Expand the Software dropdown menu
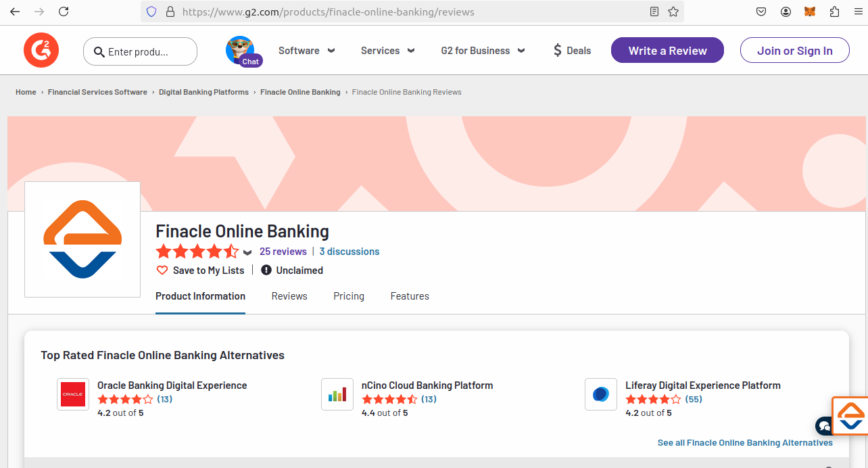868x468 pixels. pyautogui.click(x=307, y=51)
